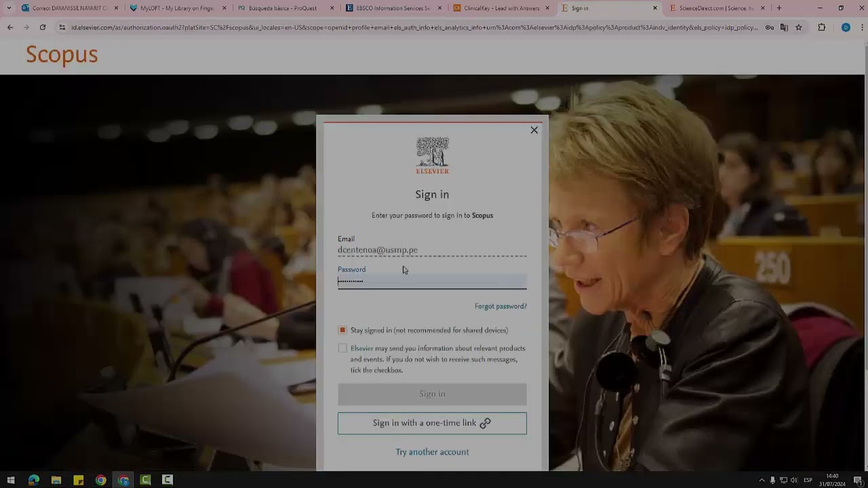Image resolution: width=868 pixels, height=488 pixels.
Task: Close the Elsevier sign-in dialog
Action: (534, 130)
